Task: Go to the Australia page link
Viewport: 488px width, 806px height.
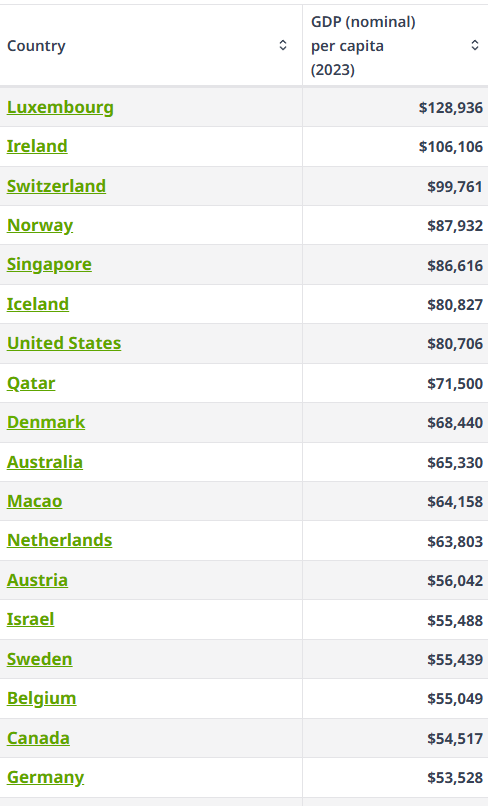Action: (x=45, y=462)
